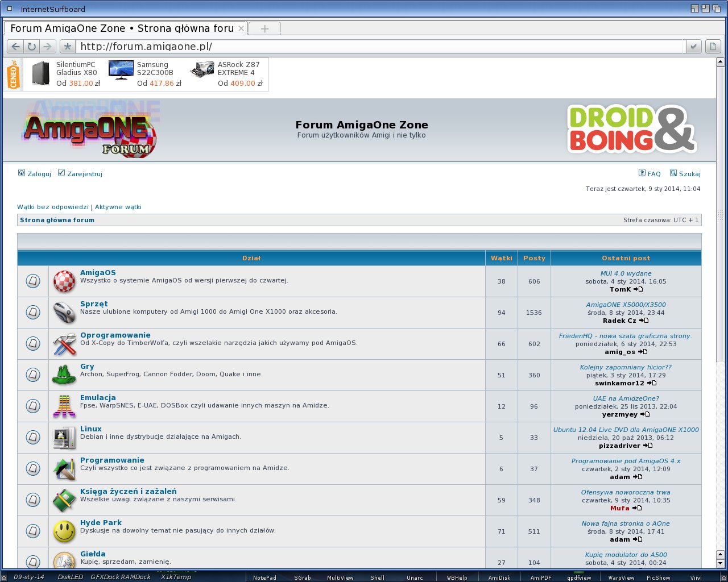This screenshot has width=728, height=582.
Task: Click the Oprogramowanie tools forum icon
Action: tap(64, 344)
